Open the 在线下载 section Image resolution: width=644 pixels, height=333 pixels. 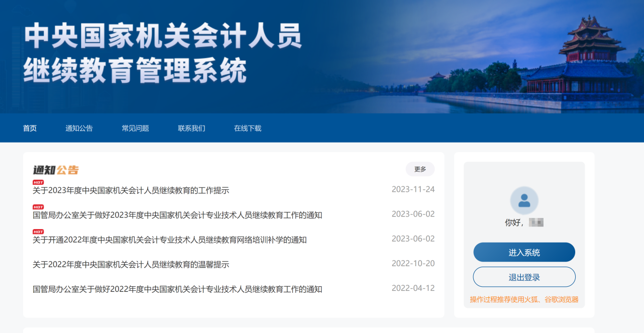point(247,128)
